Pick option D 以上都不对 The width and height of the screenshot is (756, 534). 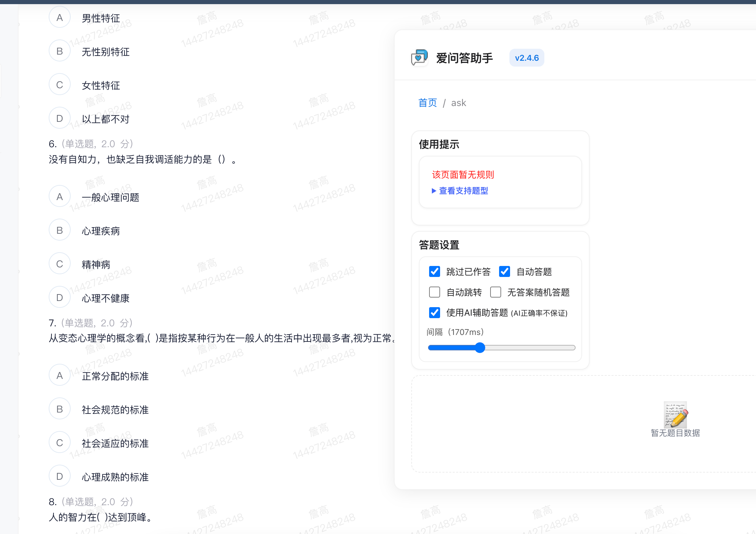[x=60, y=118]
